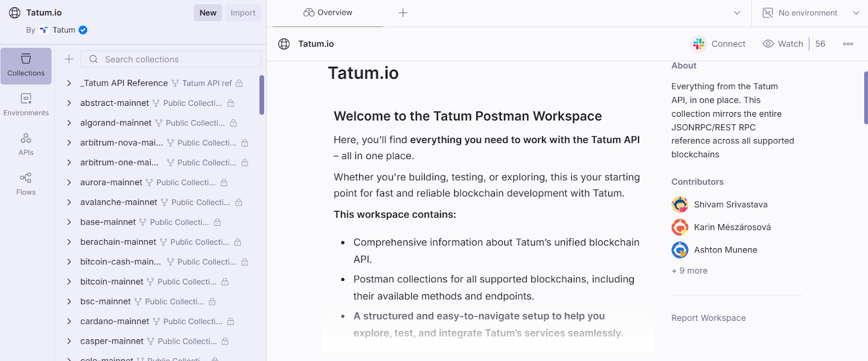Open the Report Workspace link
868x361 pixels.
[709, 318]
